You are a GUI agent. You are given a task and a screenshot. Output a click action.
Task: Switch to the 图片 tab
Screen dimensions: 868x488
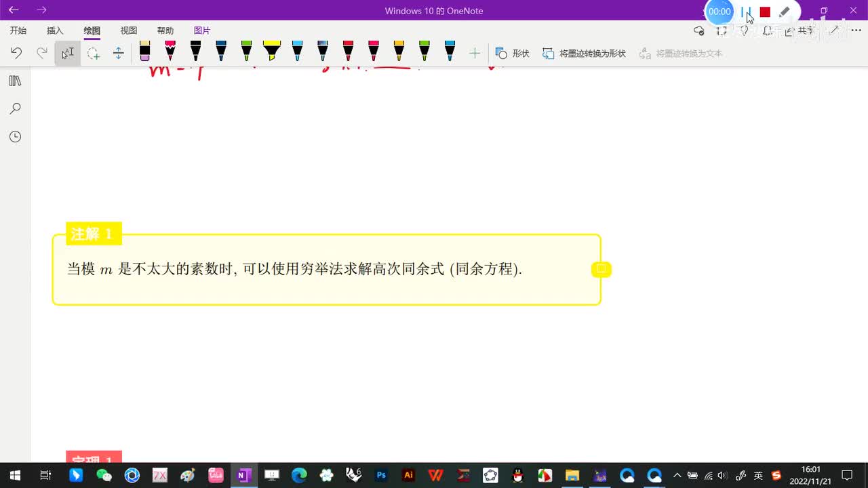[x=202, y=30]
